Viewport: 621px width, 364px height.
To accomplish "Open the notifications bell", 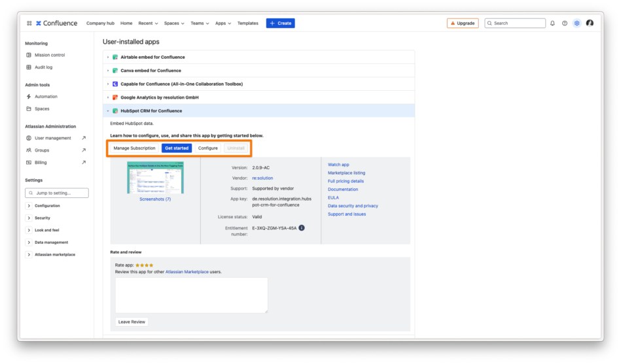I will pos(552,24).
